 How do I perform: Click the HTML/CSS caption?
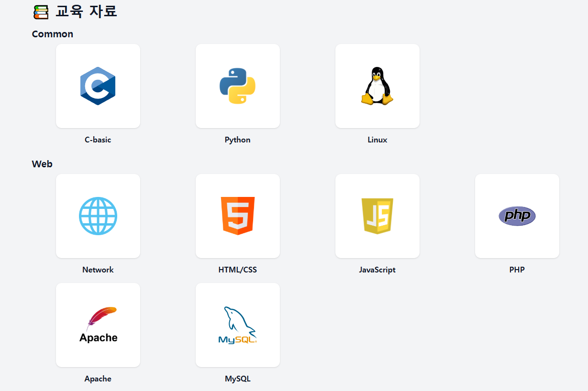pos(238,270)
